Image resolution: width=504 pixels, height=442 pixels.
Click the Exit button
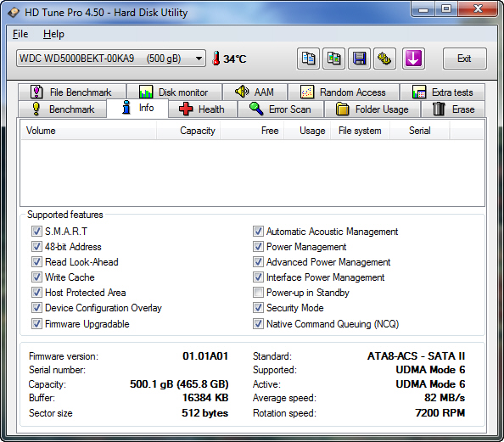pos(464,59)
